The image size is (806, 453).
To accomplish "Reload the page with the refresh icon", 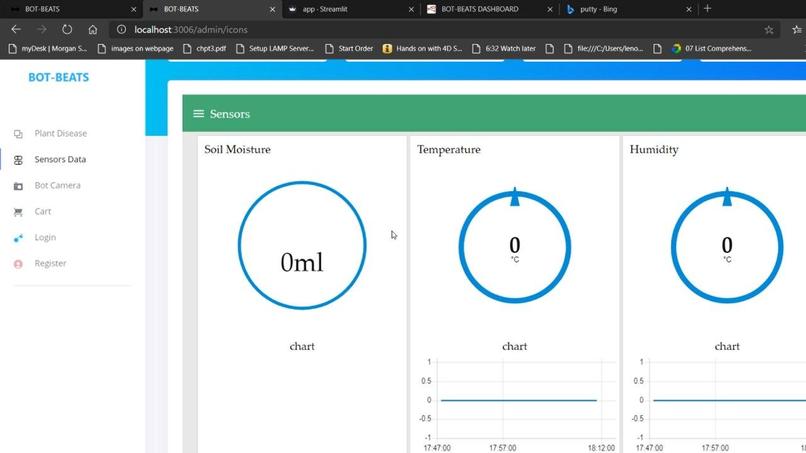I will tap(67, 30).
